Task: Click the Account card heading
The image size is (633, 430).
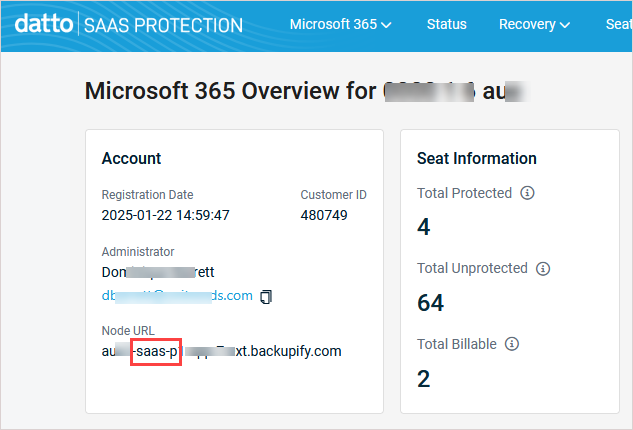Action: pyautogui.click(x=131, y=158)
